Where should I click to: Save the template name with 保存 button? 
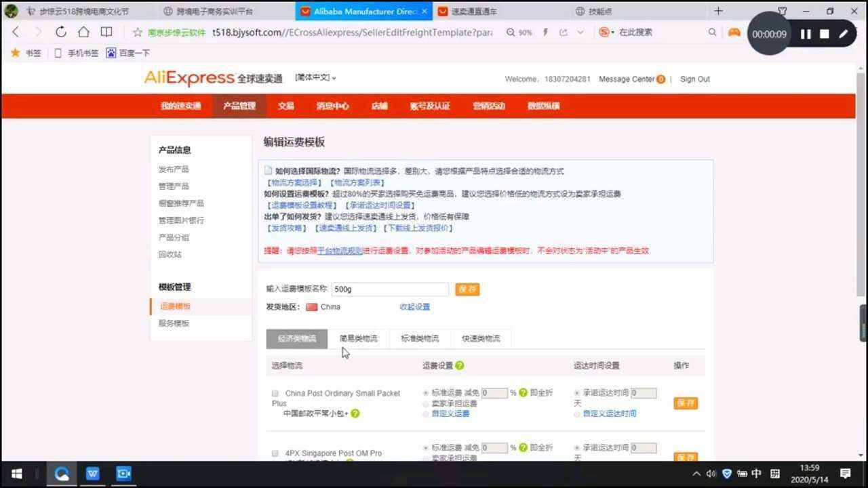(467, 289)
